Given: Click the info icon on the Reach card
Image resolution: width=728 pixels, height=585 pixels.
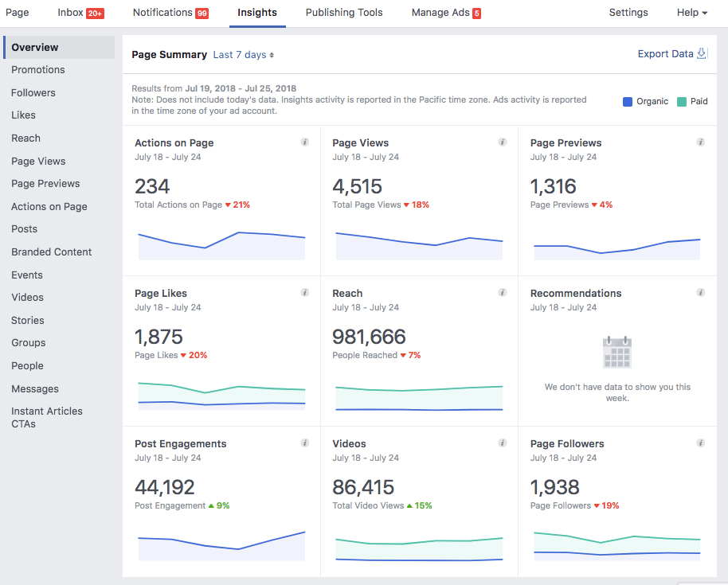Looking at the screenshot, I should 503,292.
